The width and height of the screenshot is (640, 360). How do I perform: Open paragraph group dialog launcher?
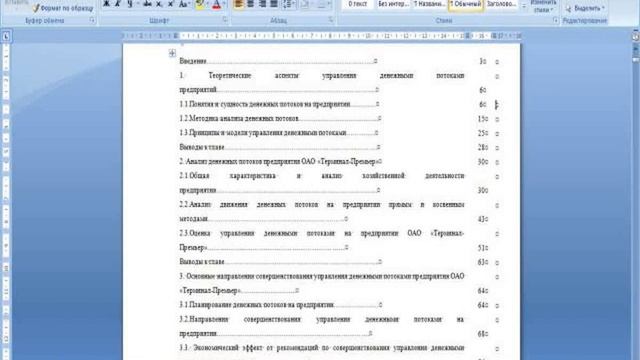331,20
